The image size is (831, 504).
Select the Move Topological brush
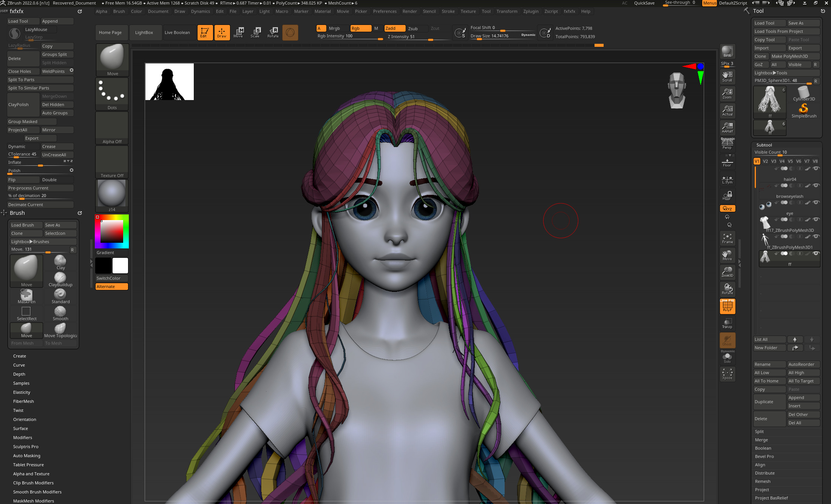tap(60, 330)
